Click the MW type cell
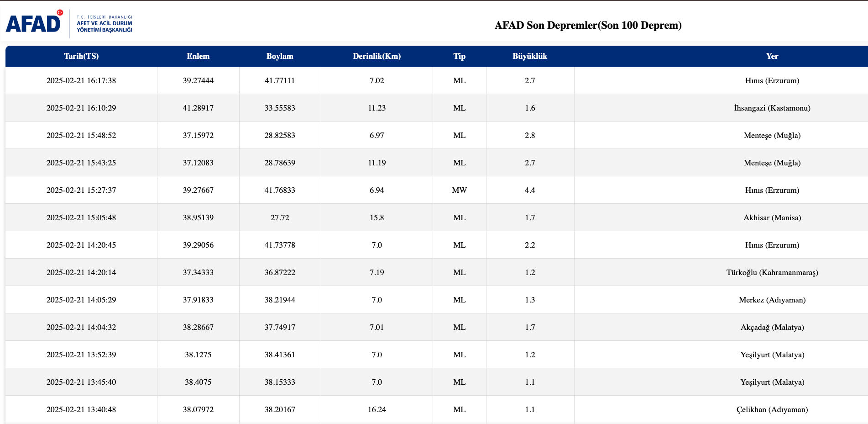The image size is (868, 424). click(459, 190)
